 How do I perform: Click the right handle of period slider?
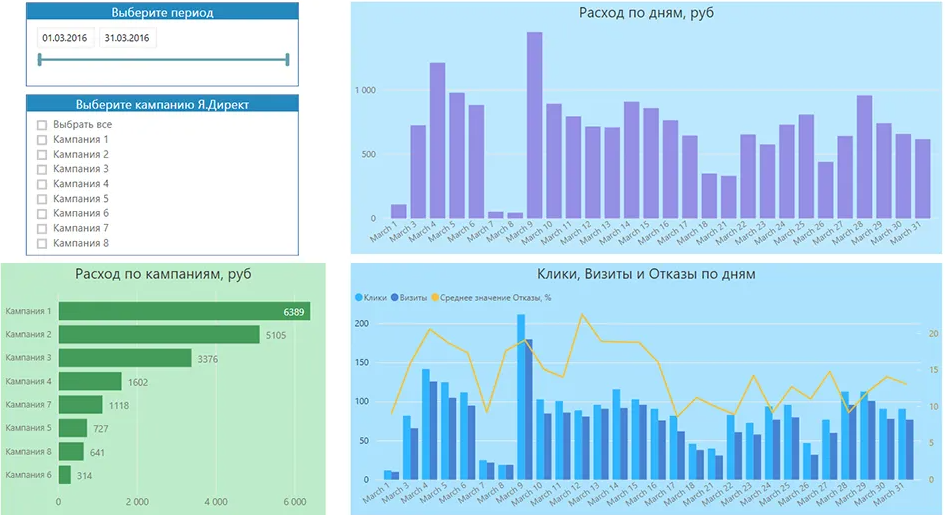tap(287, 60)
